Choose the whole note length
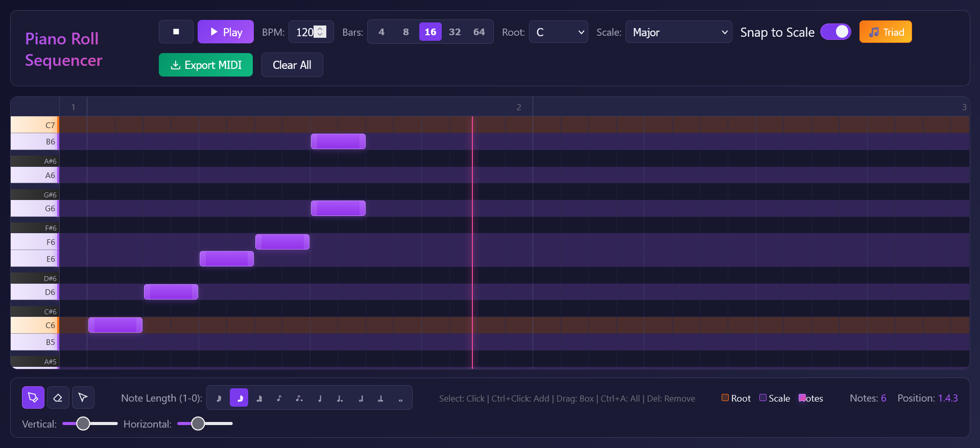Image resolution: width=980 pixels, height=448 pixels. pos(400,399)
